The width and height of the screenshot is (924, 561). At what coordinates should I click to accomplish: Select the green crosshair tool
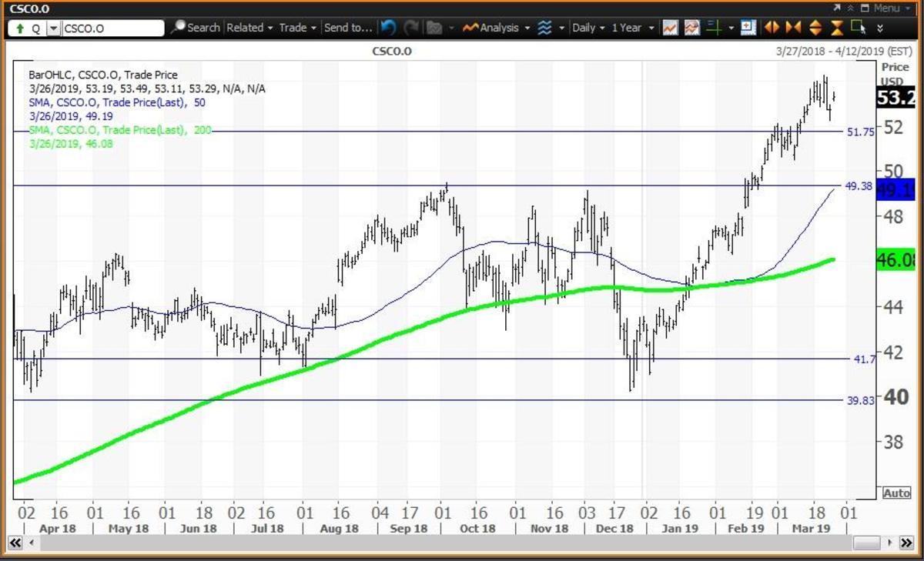(715, 28)
